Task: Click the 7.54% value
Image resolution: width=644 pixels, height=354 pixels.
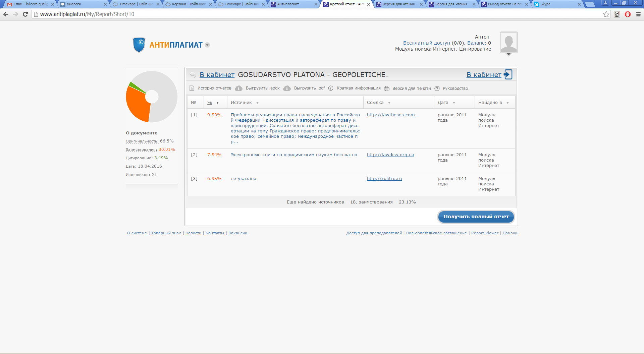Action: click(x=214, y=155)
